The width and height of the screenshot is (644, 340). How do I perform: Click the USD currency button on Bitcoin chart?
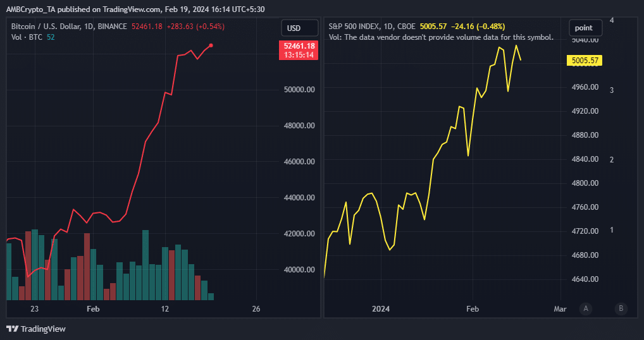pyautogui.click(x=299, y=28)
